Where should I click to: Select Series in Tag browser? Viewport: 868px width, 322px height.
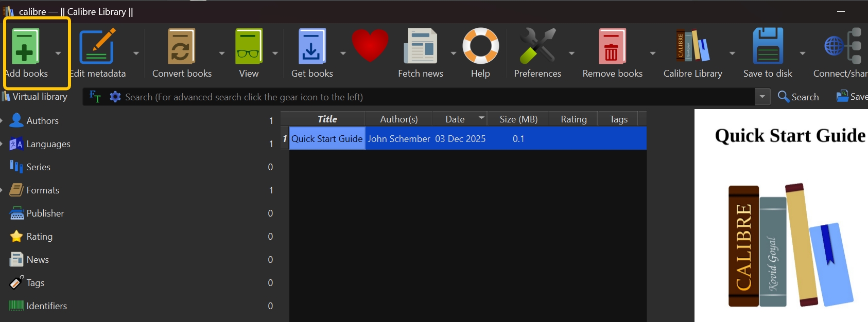pyautogui.click(x=38, y=167)
